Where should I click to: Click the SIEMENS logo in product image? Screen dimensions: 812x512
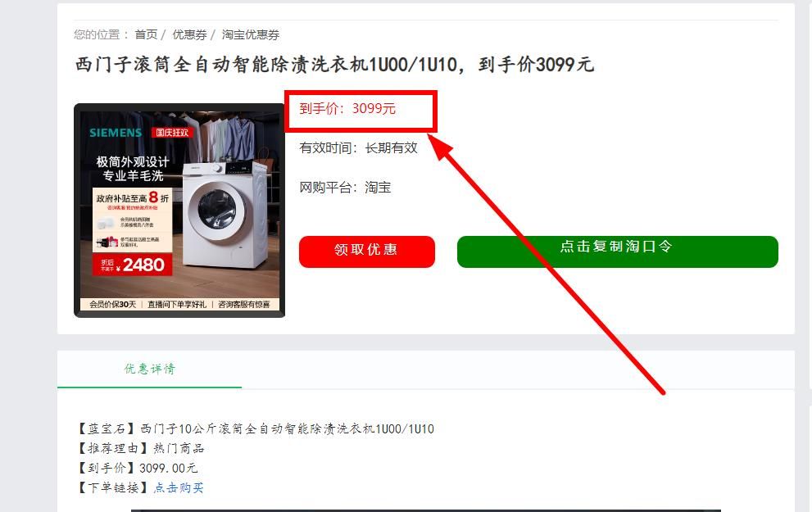click(x=116, y=133)
